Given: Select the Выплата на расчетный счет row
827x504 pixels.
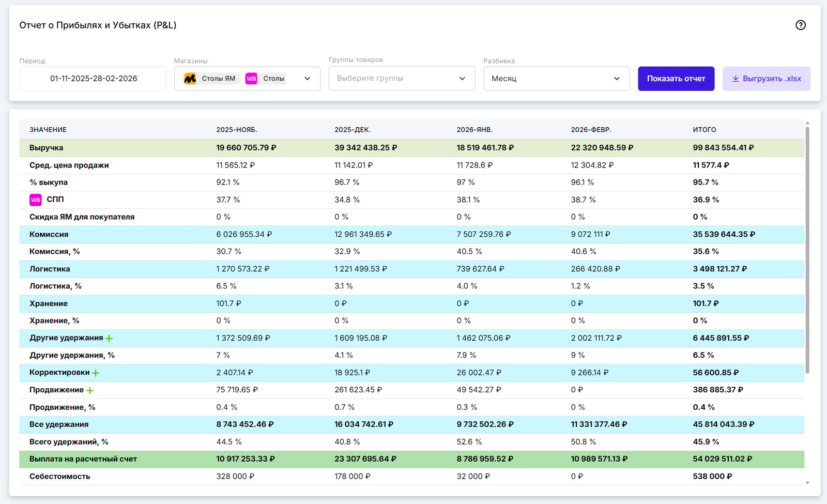Looking at the screenshot, I should coord(83,459).
